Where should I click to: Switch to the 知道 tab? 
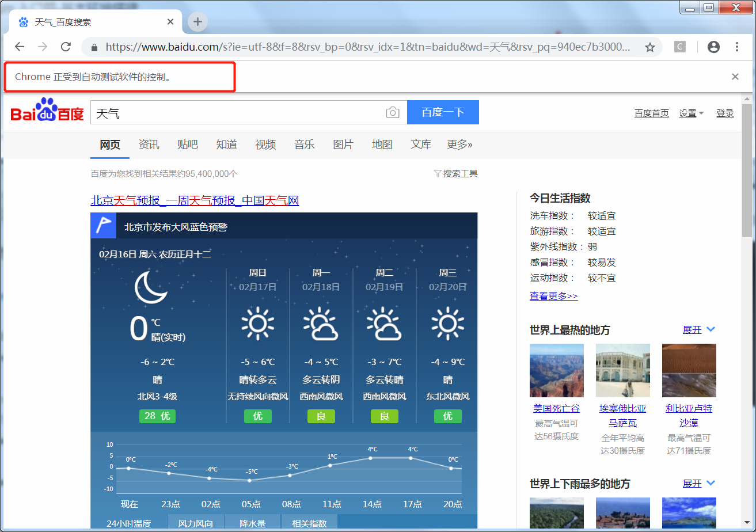click(x=226, y=145)
